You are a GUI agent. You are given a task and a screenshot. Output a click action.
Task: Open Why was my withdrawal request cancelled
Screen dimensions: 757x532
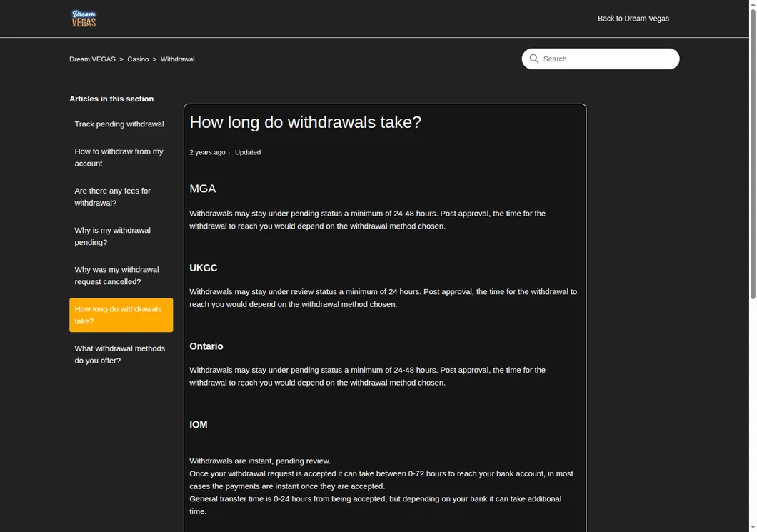[x=121, y=276]
